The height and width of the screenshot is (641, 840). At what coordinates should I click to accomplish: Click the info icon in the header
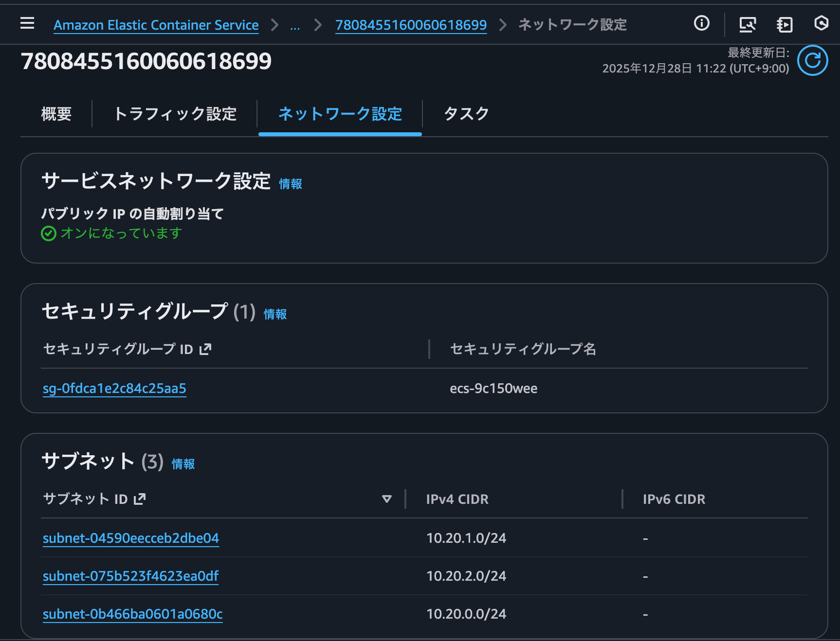pyautogui.click(x=701, y=23)
